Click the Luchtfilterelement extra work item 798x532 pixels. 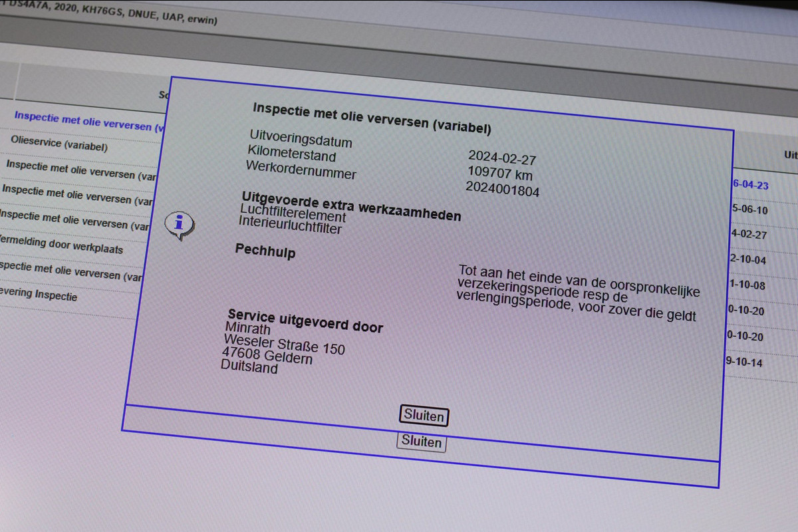(x=293, y=215)
